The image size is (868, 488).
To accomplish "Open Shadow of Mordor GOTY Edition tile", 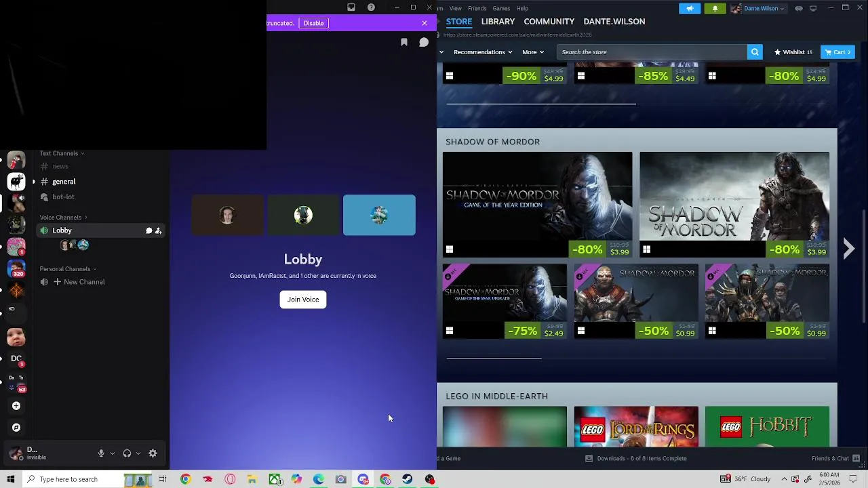I will click(x=537, y=205).
